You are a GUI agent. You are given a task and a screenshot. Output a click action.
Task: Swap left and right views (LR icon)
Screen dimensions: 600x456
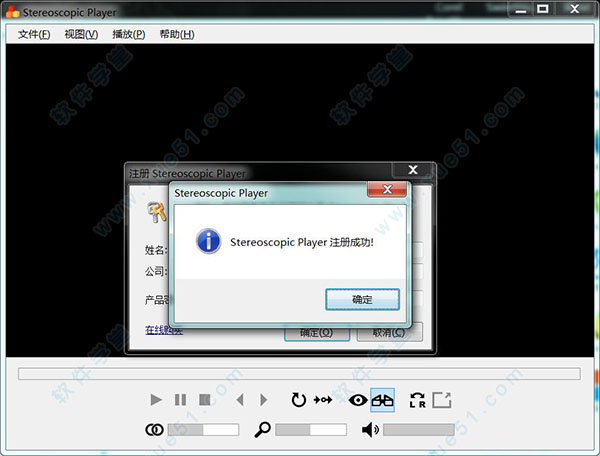(x=417, y=400)
